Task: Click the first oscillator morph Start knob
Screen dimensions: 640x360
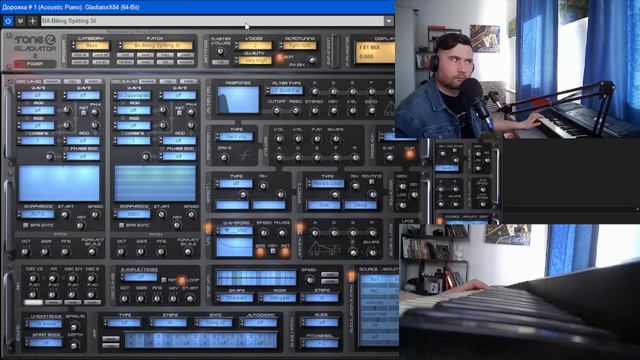Action: coord(65,215)
